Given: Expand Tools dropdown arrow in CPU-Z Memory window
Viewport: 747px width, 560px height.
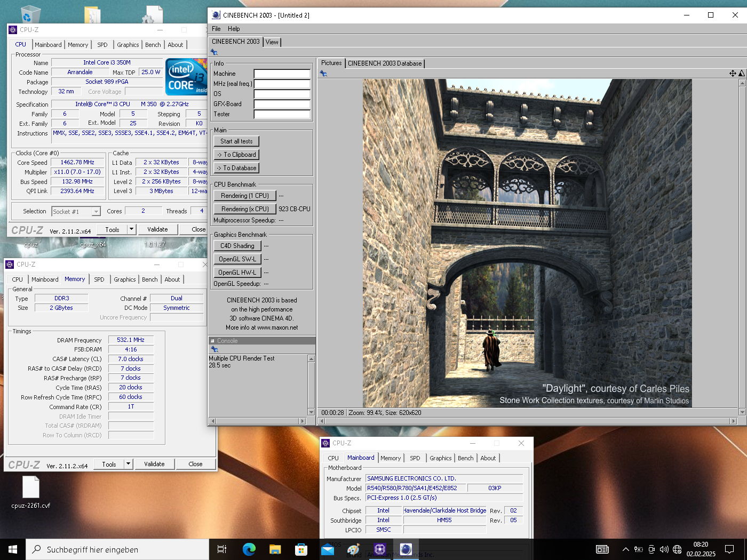Looking at the screenshot, I should point(128,464).
